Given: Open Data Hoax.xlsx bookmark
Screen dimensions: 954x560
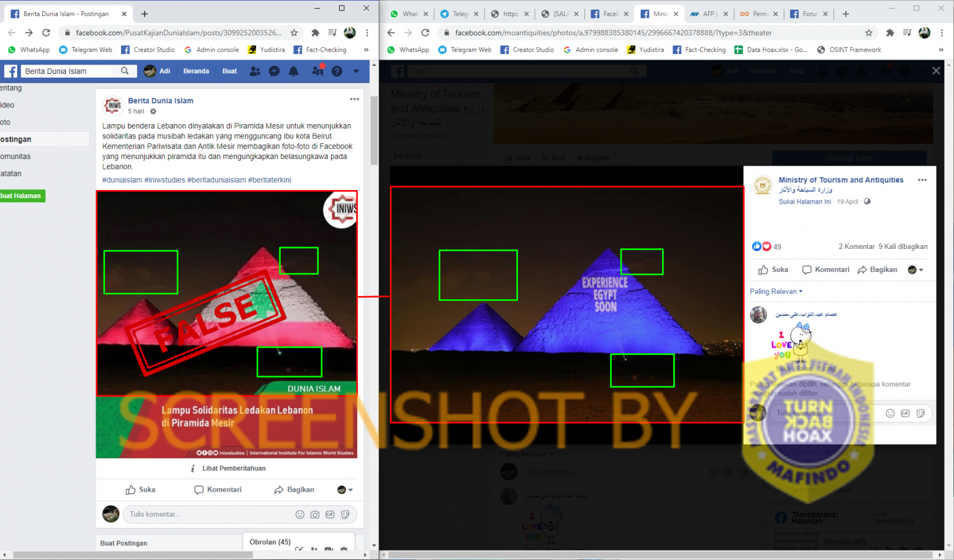Looking at the screenshot, I should (x=771, y=50).
